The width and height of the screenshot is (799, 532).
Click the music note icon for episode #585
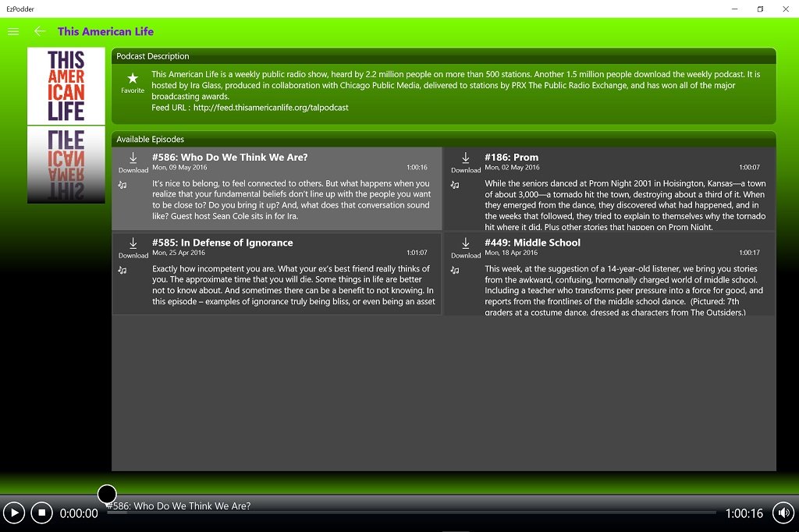[x=123, y=270]
